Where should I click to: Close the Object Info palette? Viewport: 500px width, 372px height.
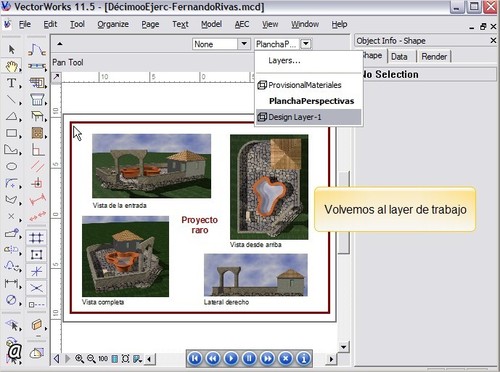[x=493, y=41]
